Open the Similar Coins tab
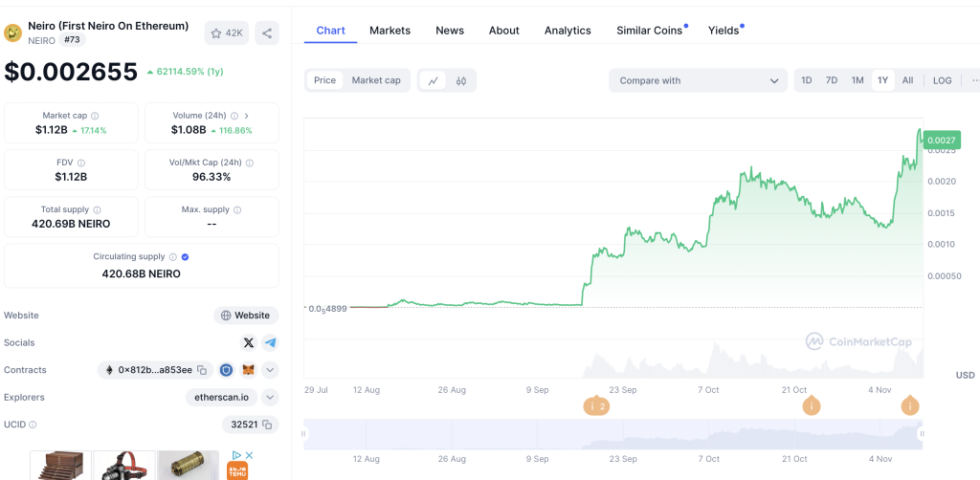980x480 pixels. pos(651,31)
